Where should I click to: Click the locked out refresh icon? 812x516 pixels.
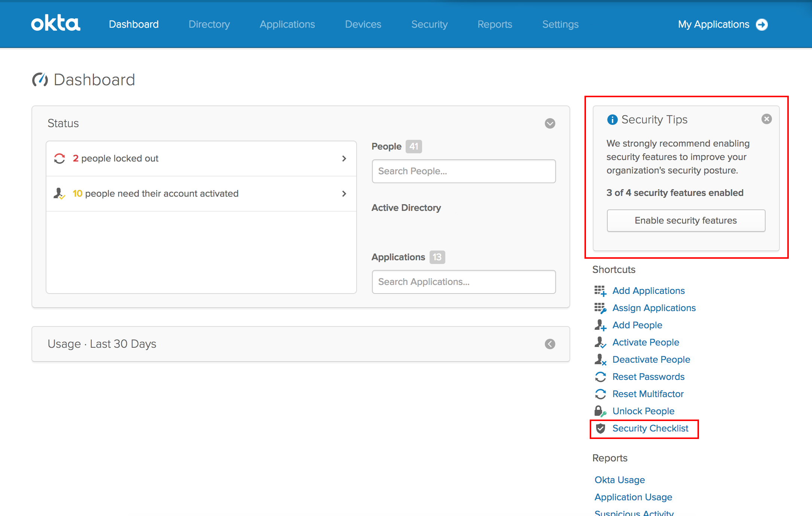click(59, 159)
